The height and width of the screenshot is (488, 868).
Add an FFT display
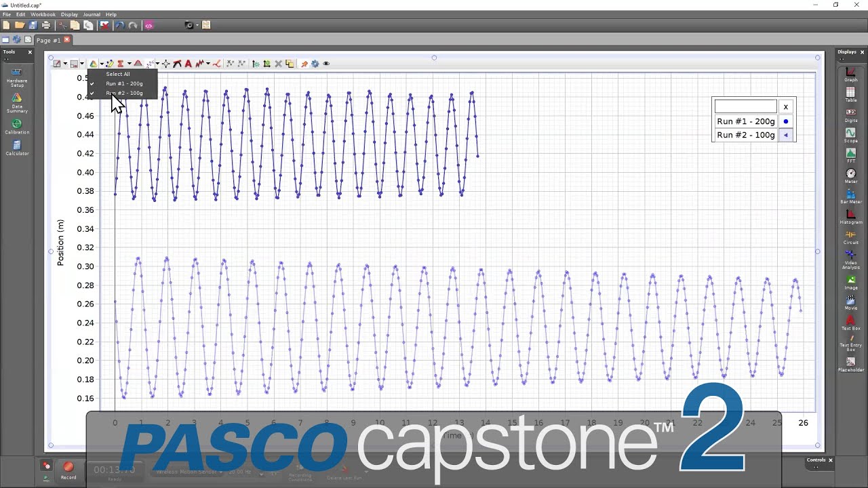850,155
